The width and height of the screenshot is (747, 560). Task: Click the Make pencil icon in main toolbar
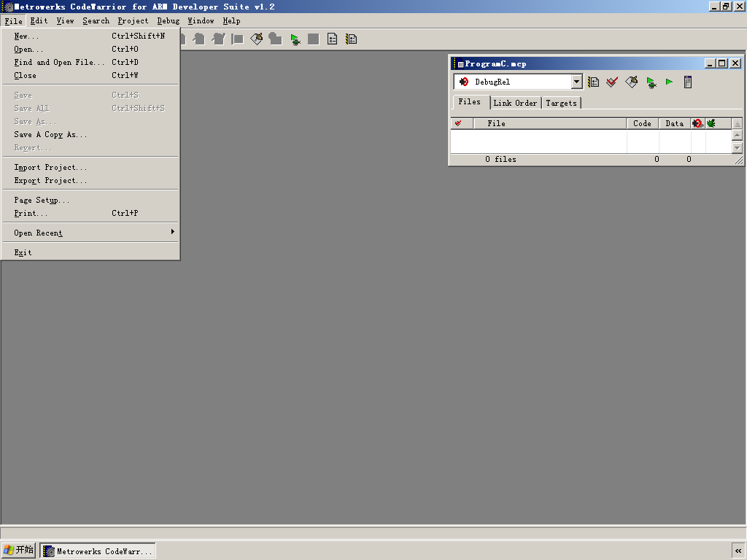tap(257, 39)
